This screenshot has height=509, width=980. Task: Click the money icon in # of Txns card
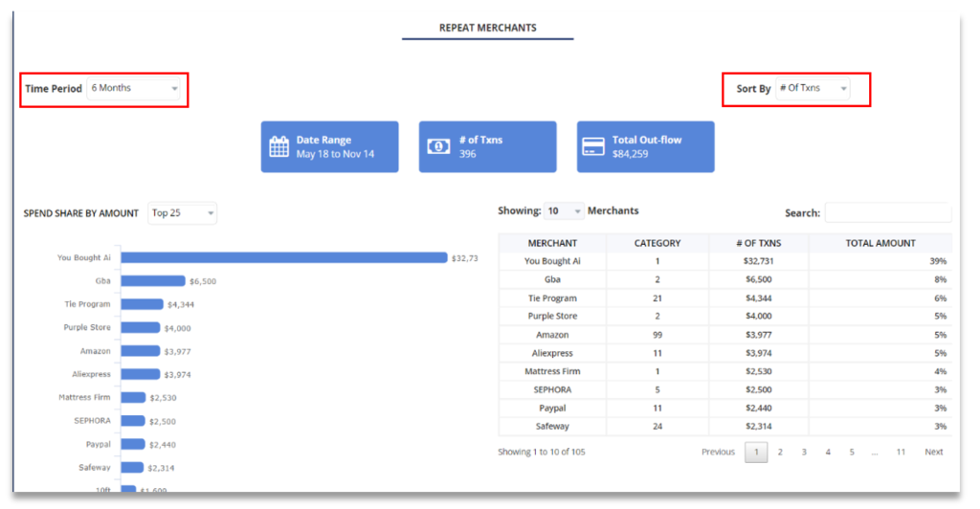438,147
